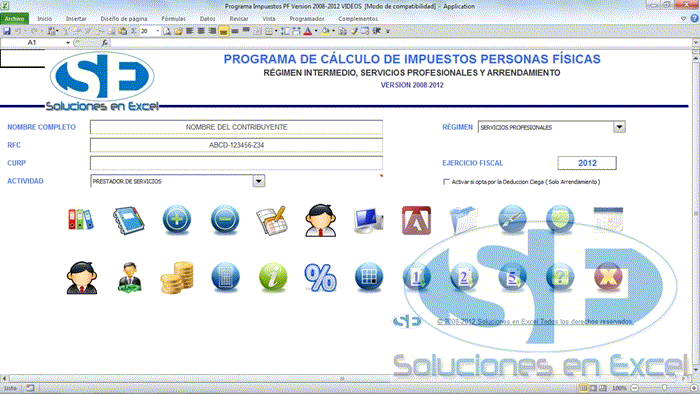
Task: Click the blue percent sign icon
Action: (x=321, y=278)
